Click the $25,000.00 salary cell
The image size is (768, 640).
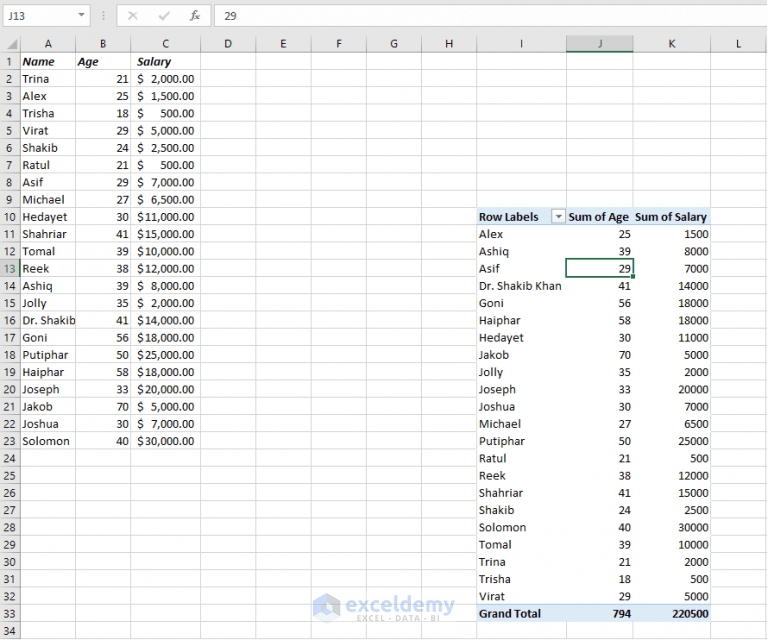click(x=166, y=355)
